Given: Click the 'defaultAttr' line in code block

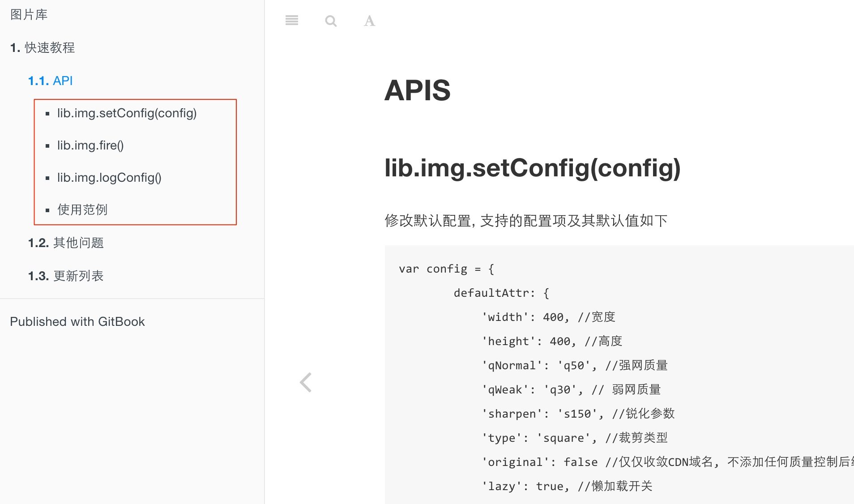Looking at the screenshot, I should pyautogui.click(x=501, y=293).
